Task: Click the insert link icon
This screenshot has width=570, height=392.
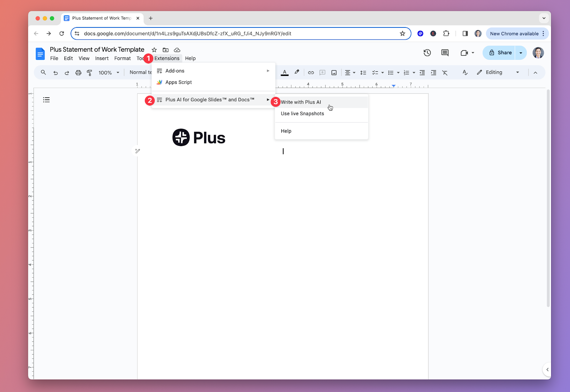Action: point(311,73)
